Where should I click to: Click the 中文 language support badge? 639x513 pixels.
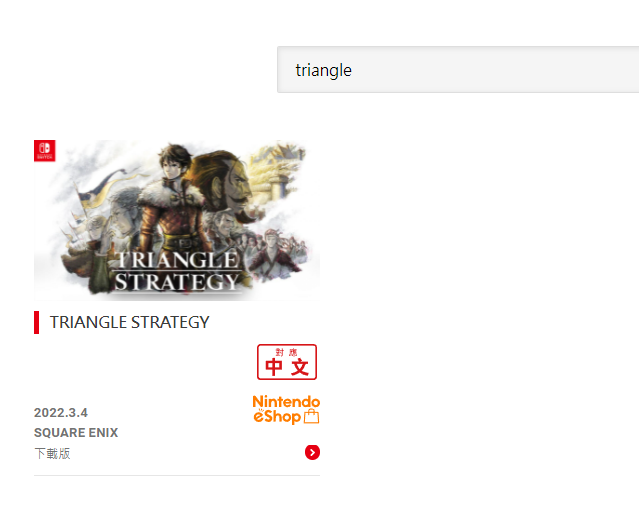[287, 362]
